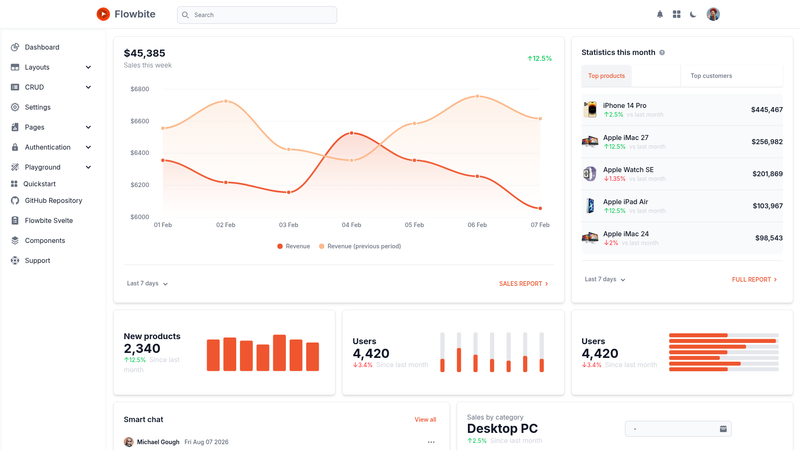The width and height of the screenshot is (800, 450).
Task: Click the Statistics info icon
Action: coord(662,53)
